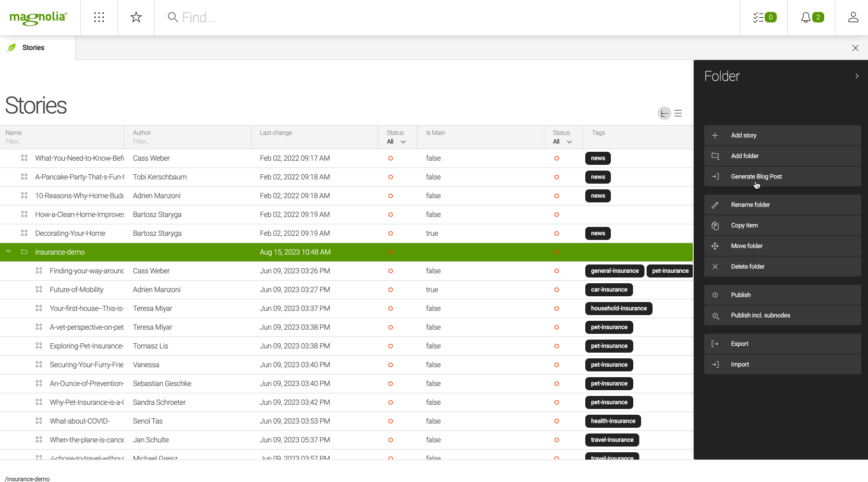
Task: Collapse the Folder action panel
Action: [857, 76]
